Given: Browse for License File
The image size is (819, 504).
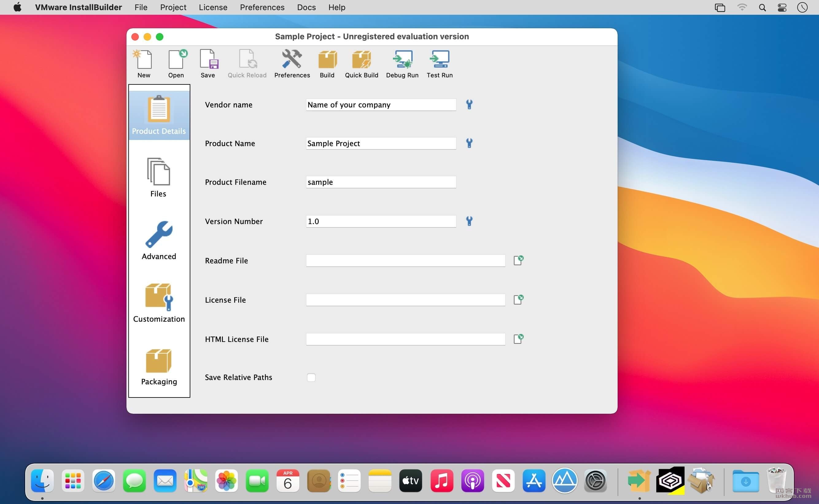Looking at the screenshot, I should coord(518,300).
